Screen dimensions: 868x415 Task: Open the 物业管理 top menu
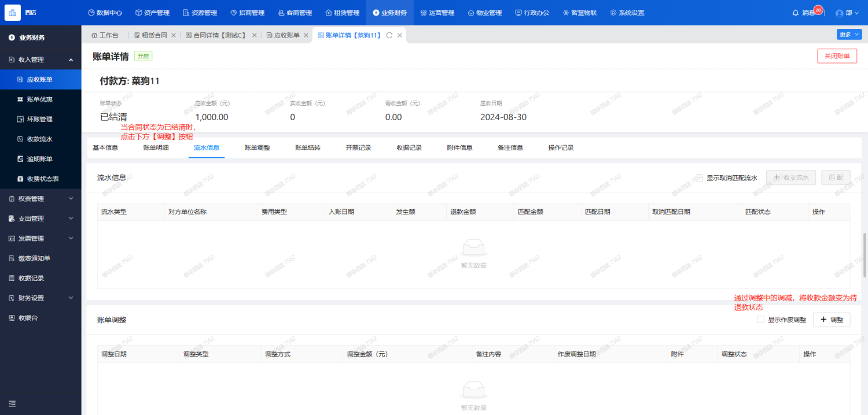point(484,13)
